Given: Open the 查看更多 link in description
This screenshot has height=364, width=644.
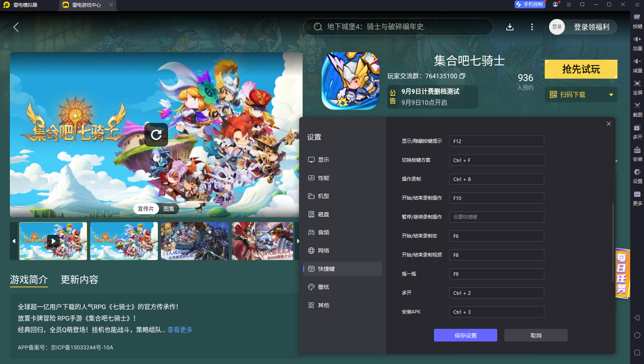Looking at the screenshot, I should click(x=180, y=330).
